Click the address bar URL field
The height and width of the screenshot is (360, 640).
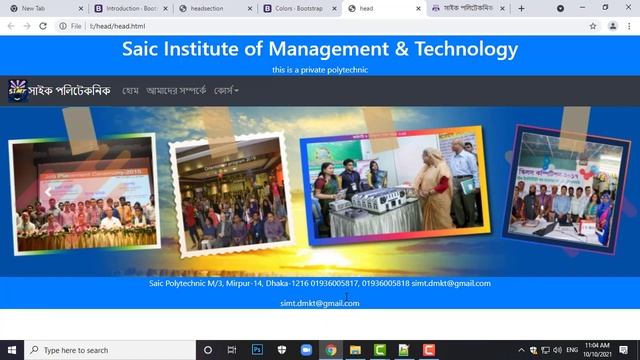[x=327, y=26]
